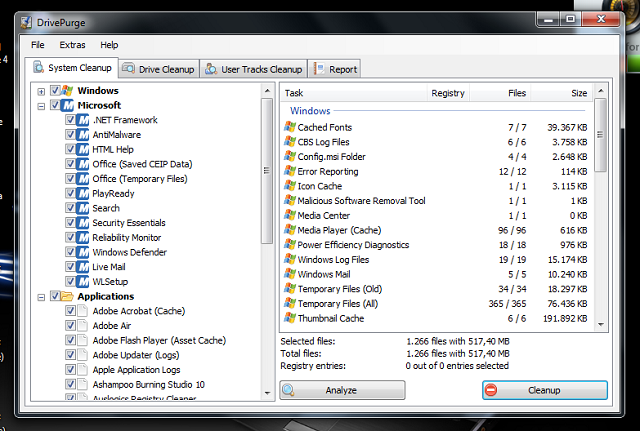The image size is (640, 431).
Task: Switch to the Drive Cleanup tab
Action: tap(159, 69)
